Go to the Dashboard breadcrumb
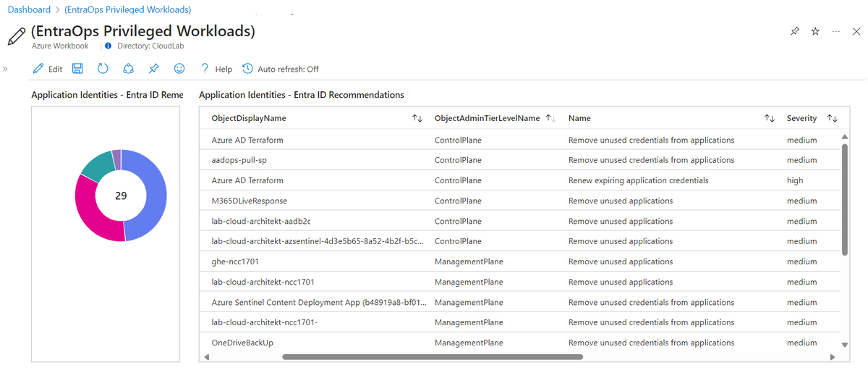The width and height of the screenshot is (868, 373). coord(29,9)
